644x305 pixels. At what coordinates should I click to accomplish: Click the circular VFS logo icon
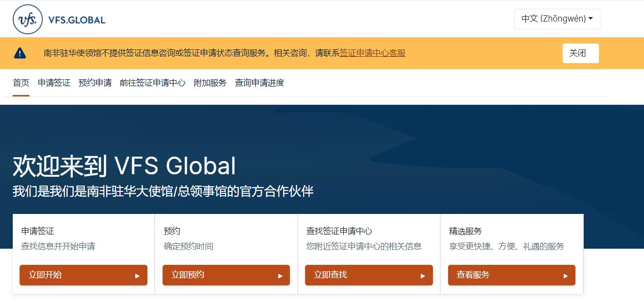28,20
